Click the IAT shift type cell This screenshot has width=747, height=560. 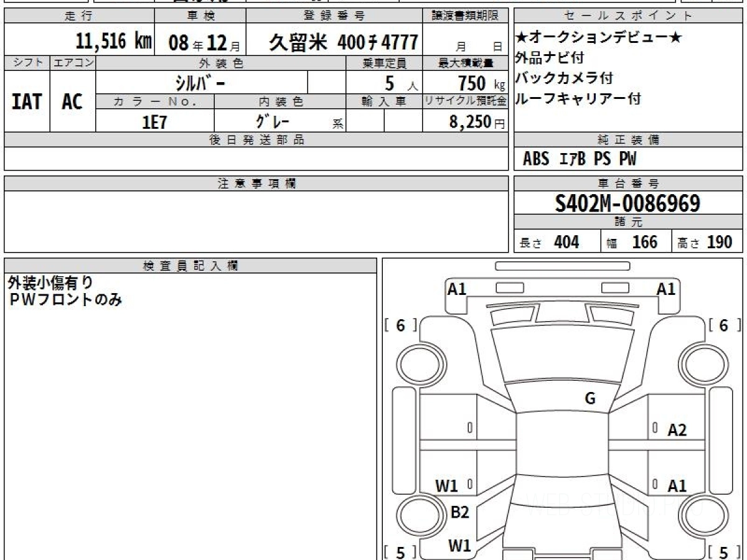[27, 102]
